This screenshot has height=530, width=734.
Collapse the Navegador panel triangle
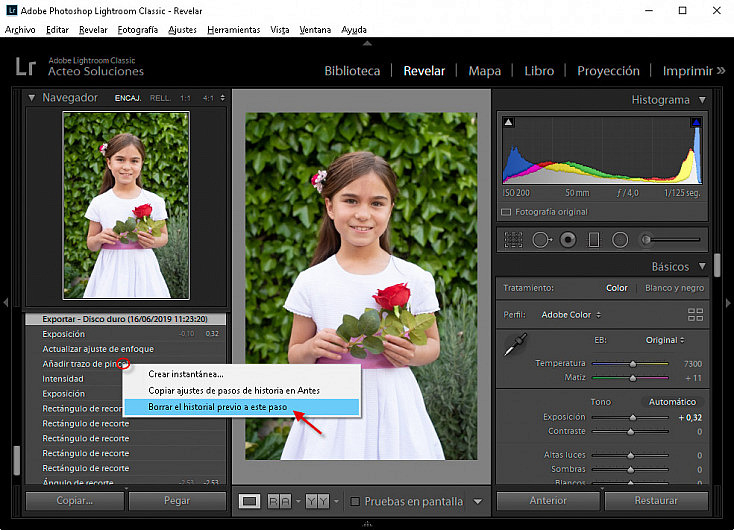(x=31, y=98)
